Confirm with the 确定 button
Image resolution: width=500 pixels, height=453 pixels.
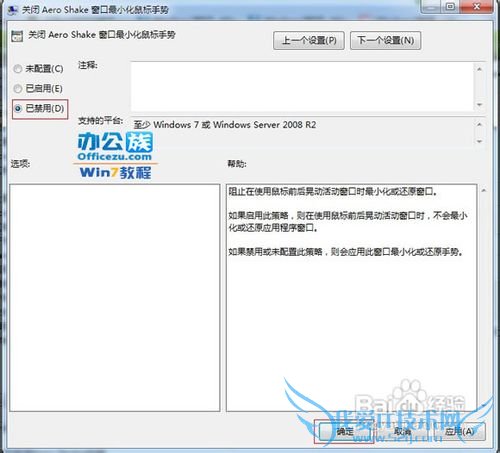(345, 432)
